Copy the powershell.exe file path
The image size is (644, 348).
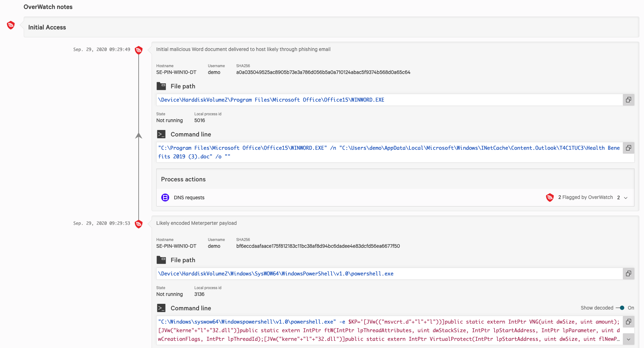(629, 274)
